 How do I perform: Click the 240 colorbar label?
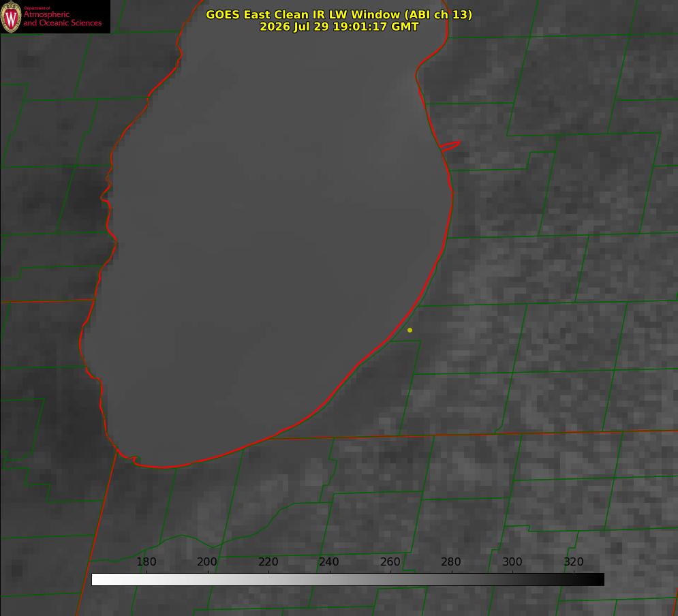tap(329, 561)
